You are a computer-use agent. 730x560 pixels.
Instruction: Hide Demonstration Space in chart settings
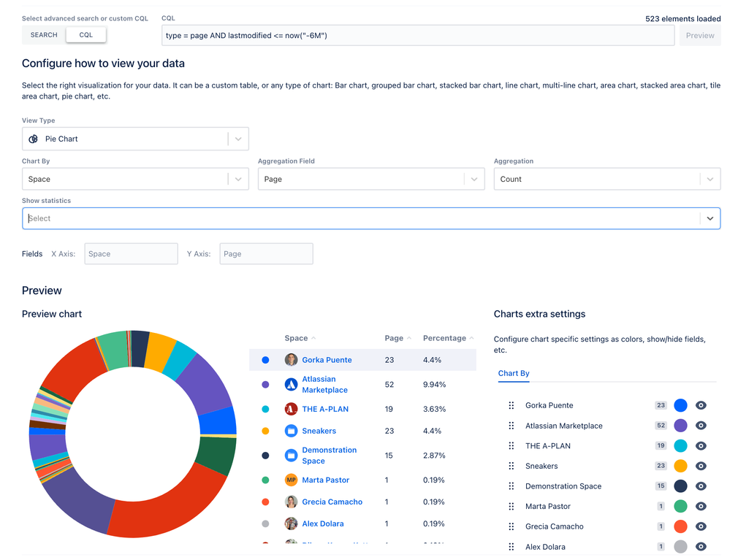click(x=701, y=486)
